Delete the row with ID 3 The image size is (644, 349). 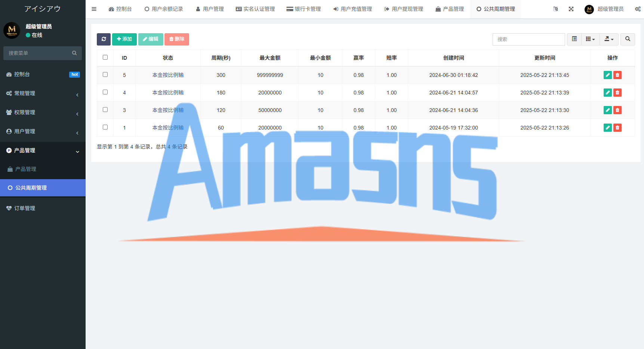(x=617, y=110)
